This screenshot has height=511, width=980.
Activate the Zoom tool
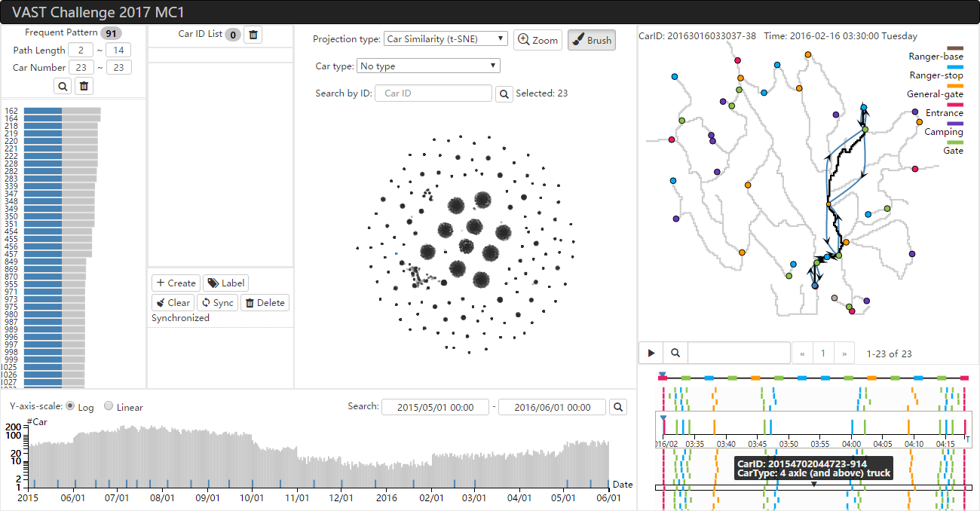[537, 40]
